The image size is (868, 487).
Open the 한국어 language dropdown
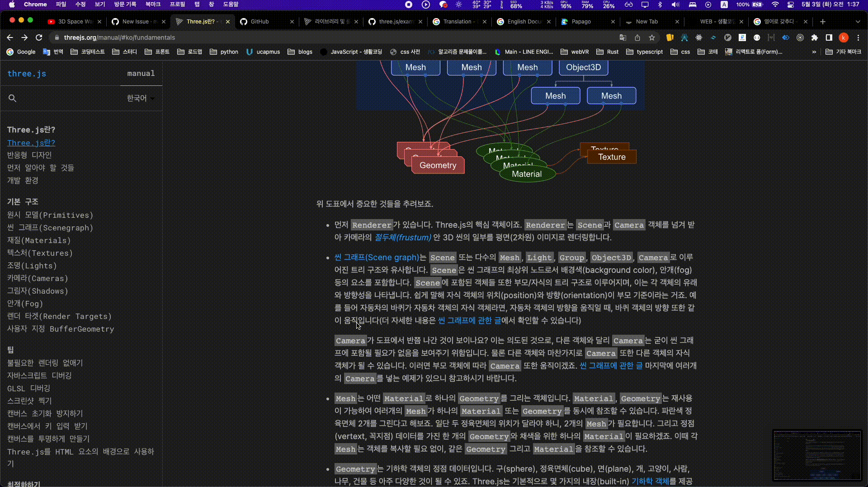141,98
